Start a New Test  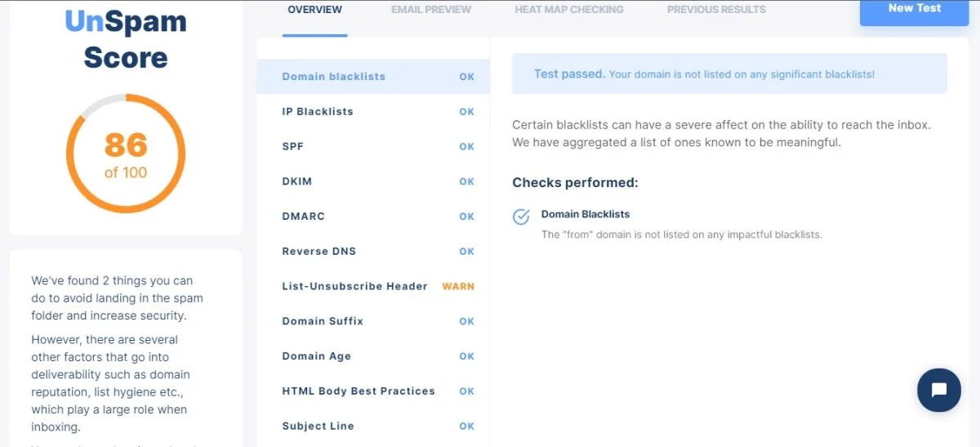point(914,9)
